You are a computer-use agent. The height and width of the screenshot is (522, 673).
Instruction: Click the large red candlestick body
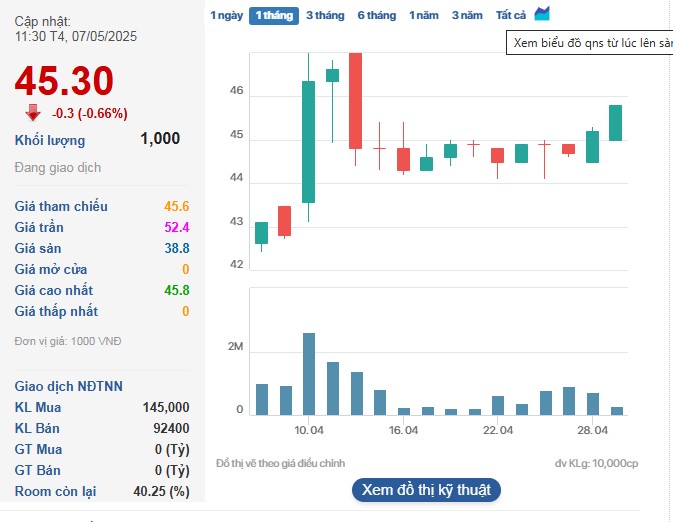[x=355, y=100]
